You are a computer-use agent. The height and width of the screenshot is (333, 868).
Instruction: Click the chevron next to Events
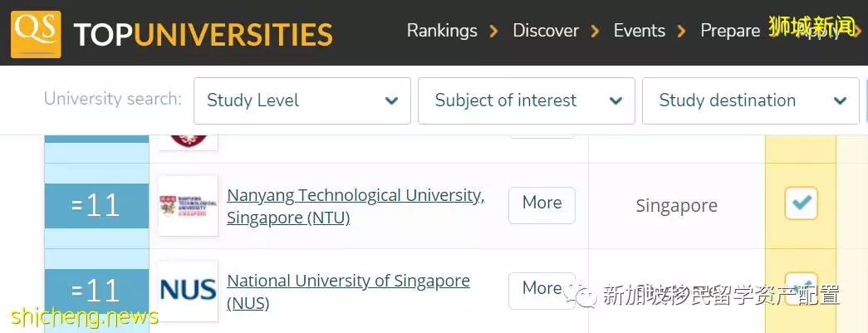(681, 31)
